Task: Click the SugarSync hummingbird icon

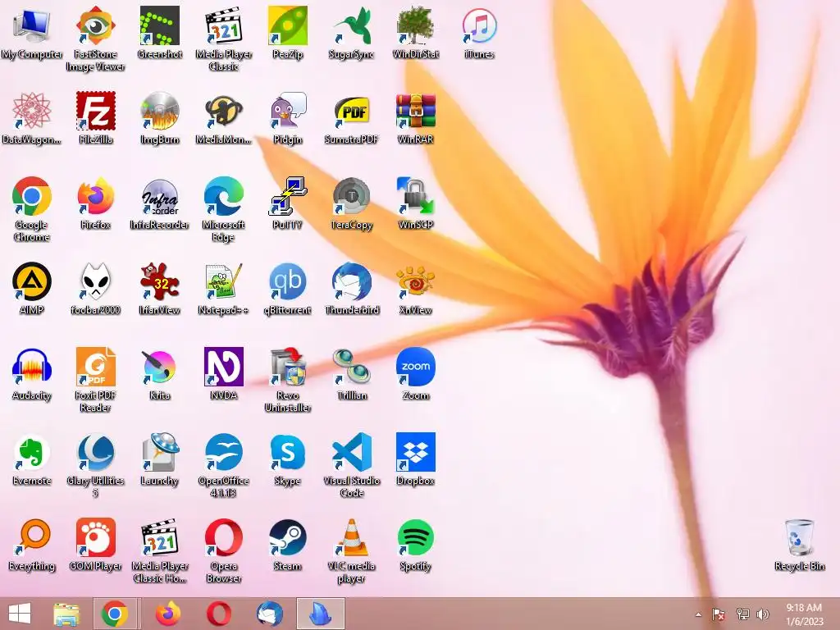Action: click(x=351, y=25)
